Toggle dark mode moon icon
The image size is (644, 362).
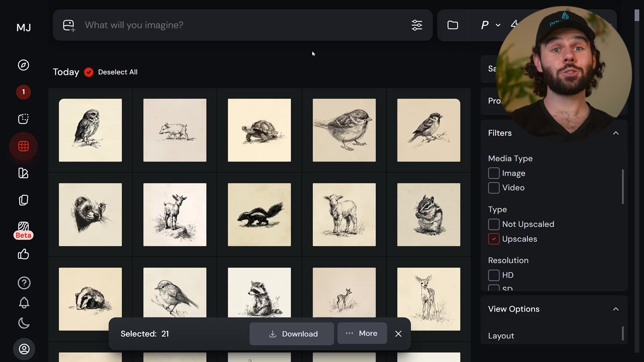24,323
